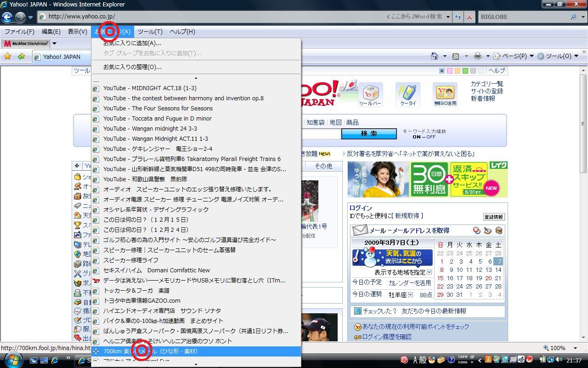Print the page using the printer icon
This screenshot has height=368, width=588.
click(478, 56)
